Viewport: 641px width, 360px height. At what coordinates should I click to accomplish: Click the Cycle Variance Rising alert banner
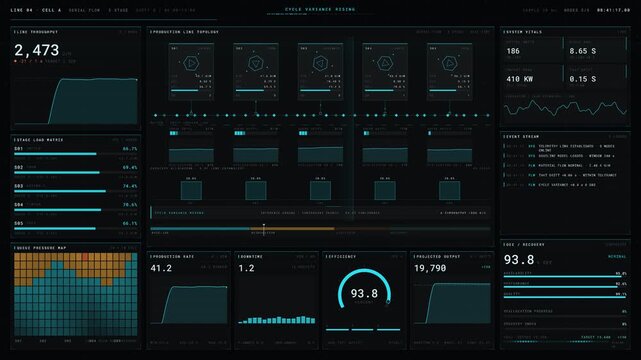320,212
